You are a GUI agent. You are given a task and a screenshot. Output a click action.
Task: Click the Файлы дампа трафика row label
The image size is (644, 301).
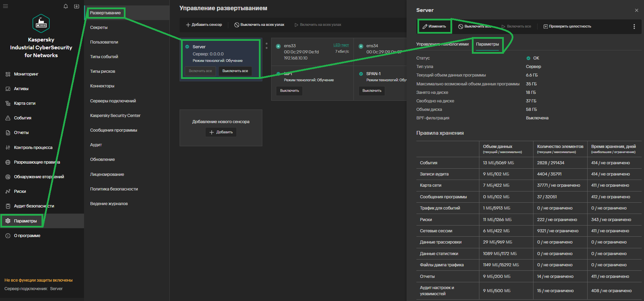(442, 265)
